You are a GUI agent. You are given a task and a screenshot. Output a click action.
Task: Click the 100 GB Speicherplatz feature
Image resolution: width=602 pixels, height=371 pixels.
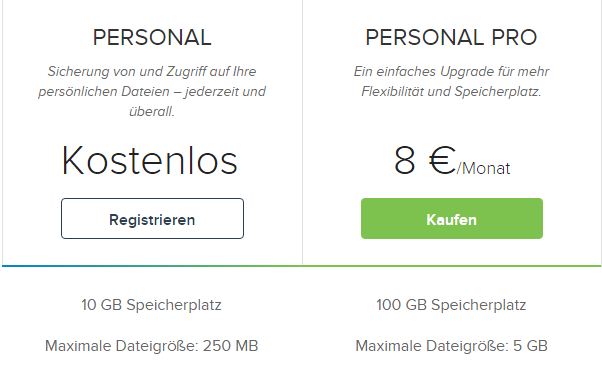click(451, 305)
